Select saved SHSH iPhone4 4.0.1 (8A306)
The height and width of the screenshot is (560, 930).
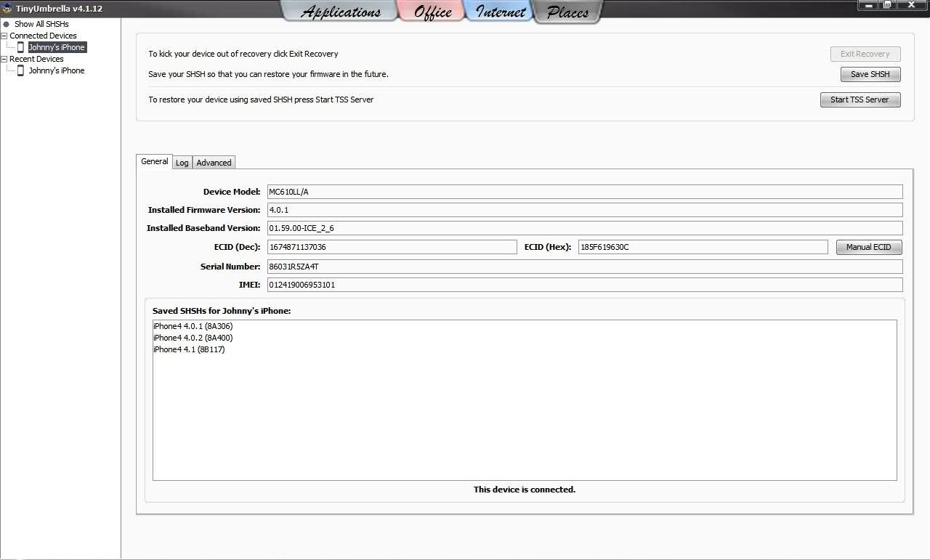193,326
